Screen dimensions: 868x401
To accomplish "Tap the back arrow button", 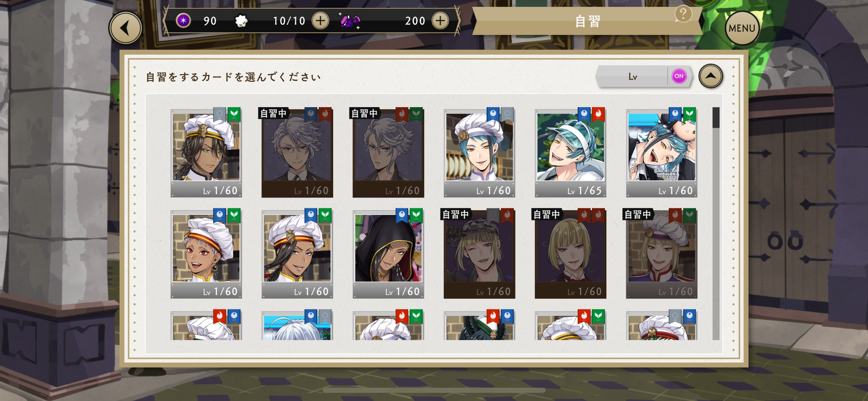I will pyautogui.click(x=125, y=28).
